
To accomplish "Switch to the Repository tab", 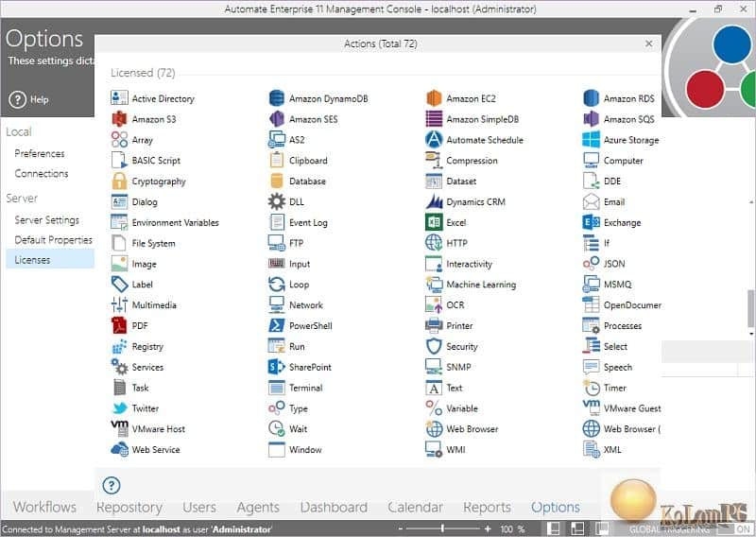I will click(x=129, y=507).
